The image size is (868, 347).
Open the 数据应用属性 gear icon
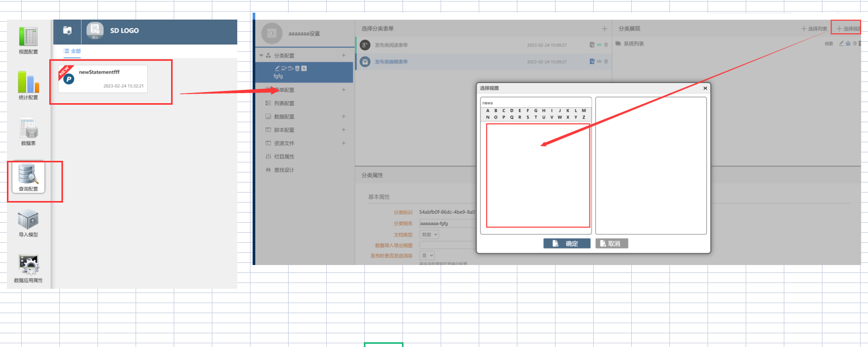tap(28, 269)
